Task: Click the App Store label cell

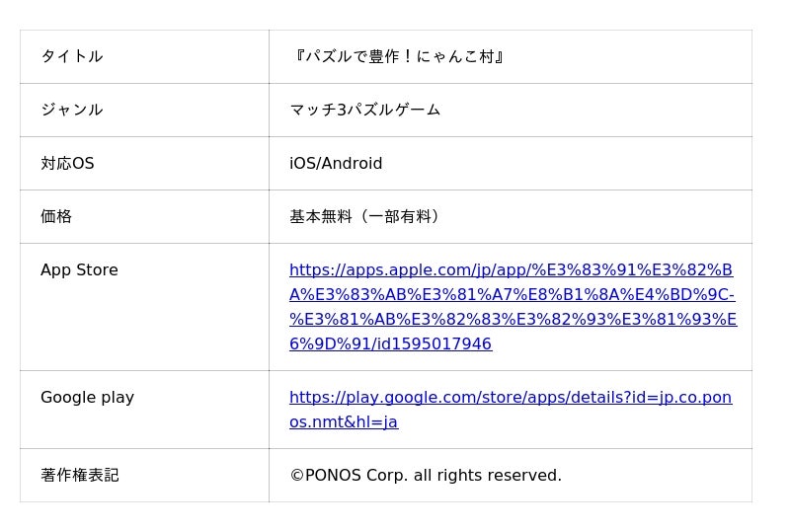Action: pyautogui.click(x=79, y=270)
